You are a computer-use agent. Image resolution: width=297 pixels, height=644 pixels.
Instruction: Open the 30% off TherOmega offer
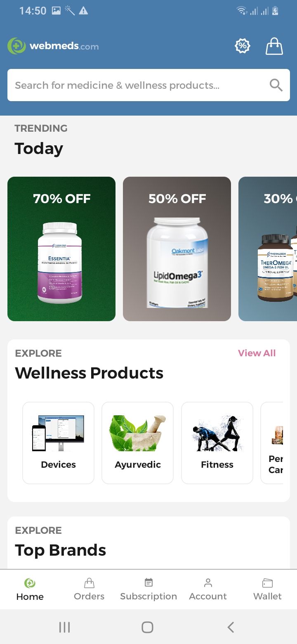(x=268, y=249)
